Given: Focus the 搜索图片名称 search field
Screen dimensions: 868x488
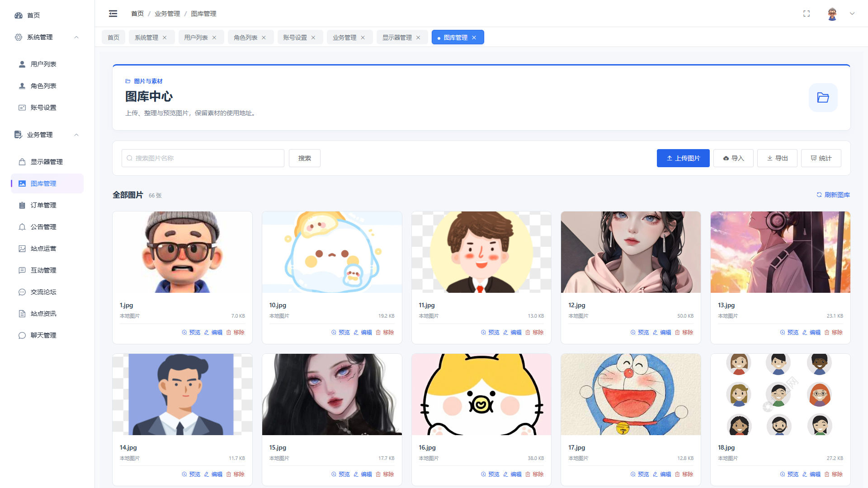Looking at the screenshot, I should (x=203, y=158).
